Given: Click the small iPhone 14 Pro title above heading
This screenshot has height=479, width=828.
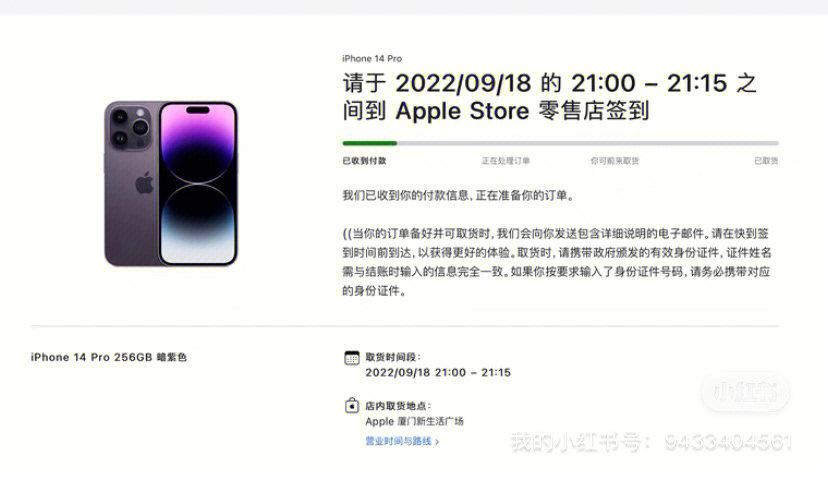Looking at the screenshot, I should [372, 59].
